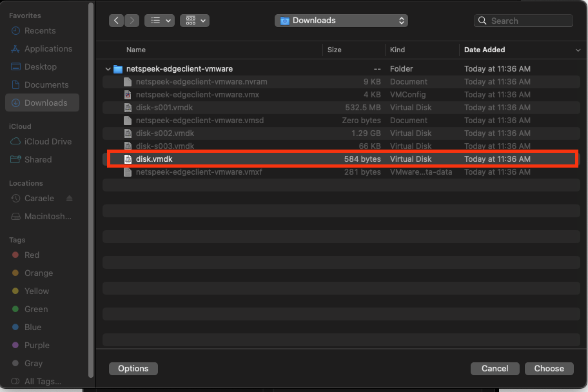The image size is (588, 392).
Task: Collapse the netspeek-edgeclient-vmware folder
Action: click(x=108, y=69)
